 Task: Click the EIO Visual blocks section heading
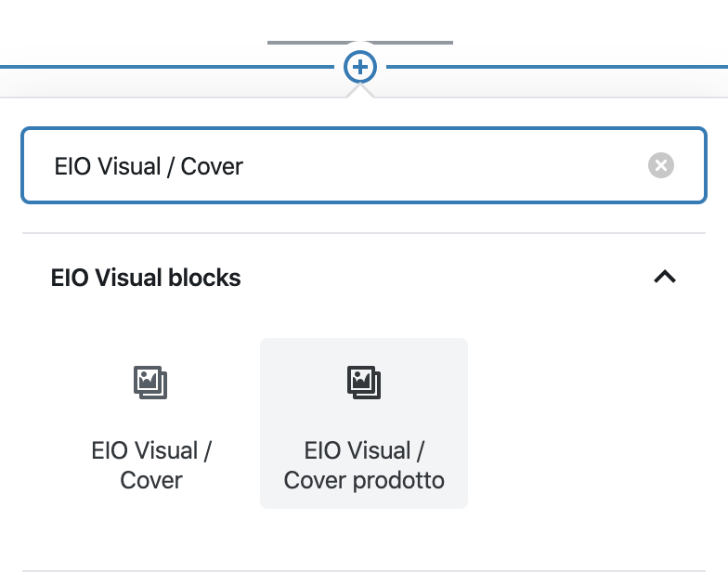146,278
